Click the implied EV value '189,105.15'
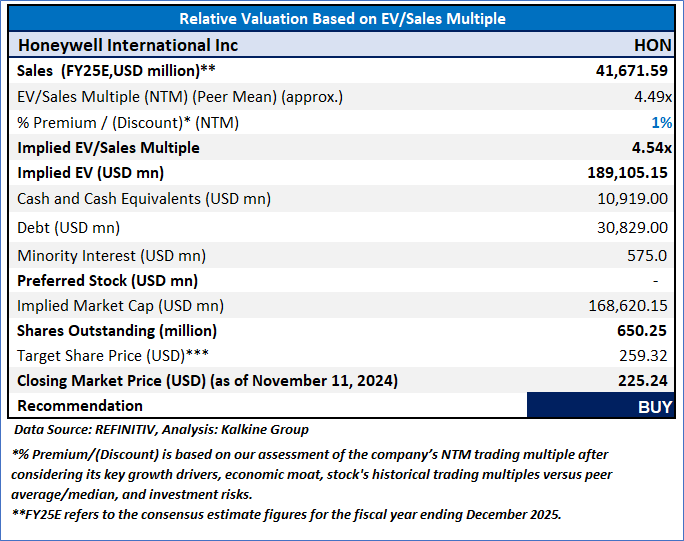684x541 pixels. [627, 173]
